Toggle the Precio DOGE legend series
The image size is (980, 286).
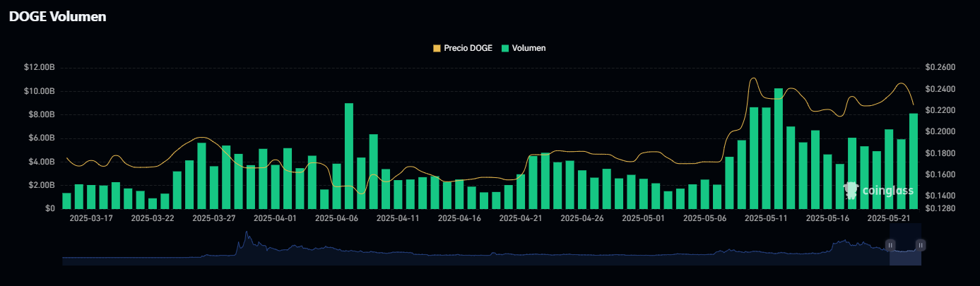point(463,48)
